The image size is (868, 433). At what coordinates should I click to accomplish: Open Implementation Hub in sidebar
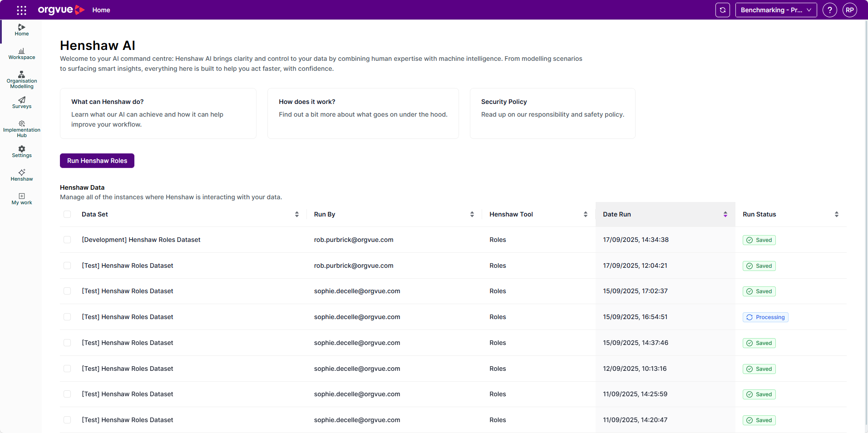coord(22,129)
